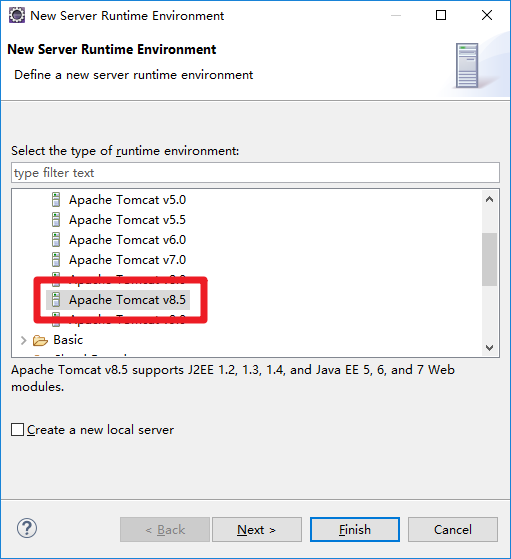Click the Eclipse icon in the title bar
Image resolution: width=511 pixels, height=559 pixels.
(x=17, y=15)
